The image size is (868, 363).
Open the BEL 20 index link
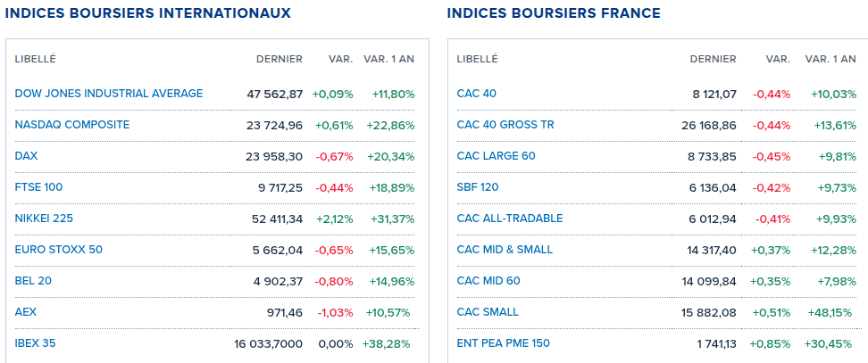(x=34, y=281)
